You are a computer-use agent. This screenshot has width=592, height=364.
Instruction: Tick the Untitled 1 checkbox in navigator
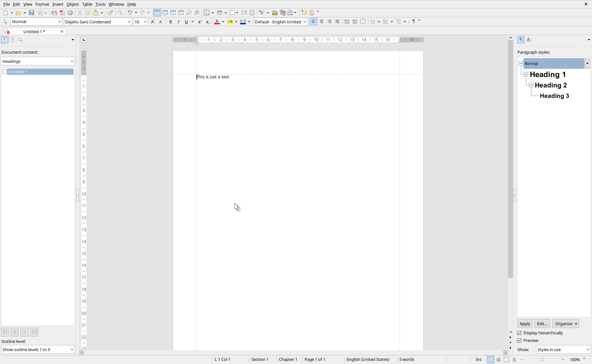pyautogui.click(x=5, y=72)
